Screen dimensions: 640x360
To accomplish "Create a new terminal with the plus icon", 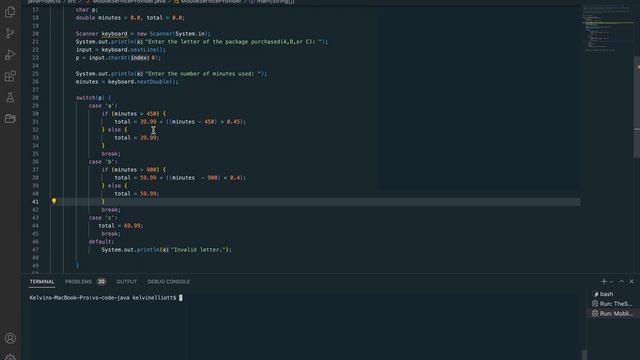I will 604,281.
